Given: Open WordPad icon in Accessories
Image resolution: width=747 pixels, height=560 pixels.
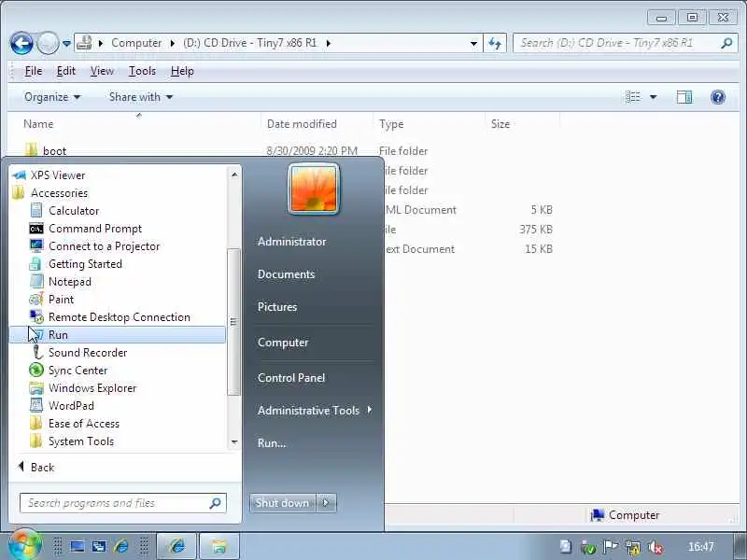Looking at the screenshot, I should pos(36,406).
